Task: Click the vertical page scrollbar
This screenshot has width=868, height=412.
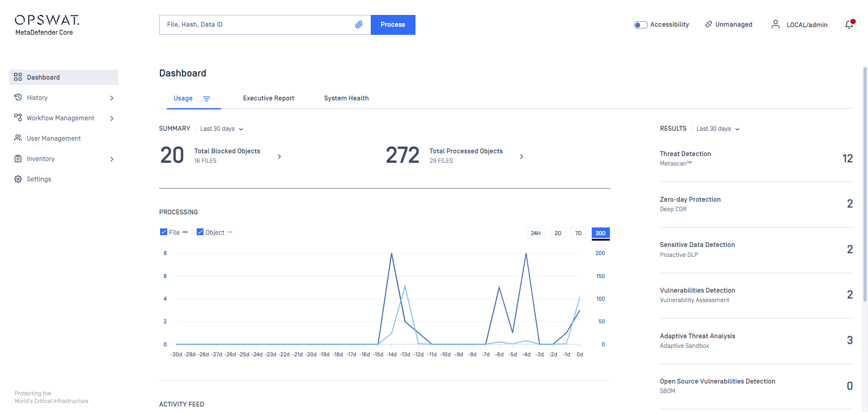Action: tap(865, 184)
